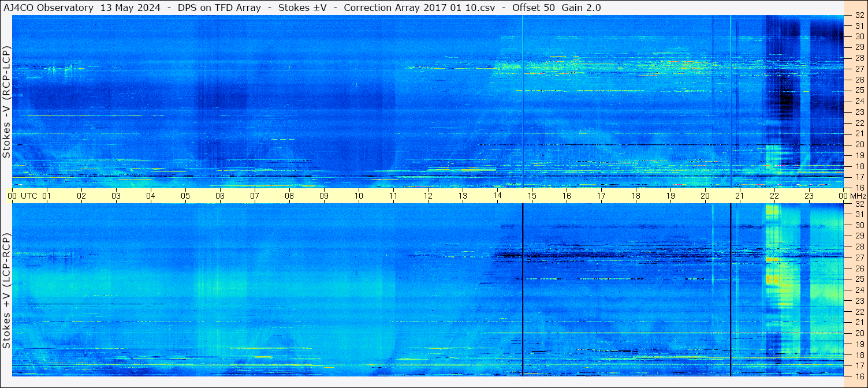The height and width of the screenshot is (388, 868).
Task: Click the 32 MHz label of the upper panel
Action: pos(859,16)
